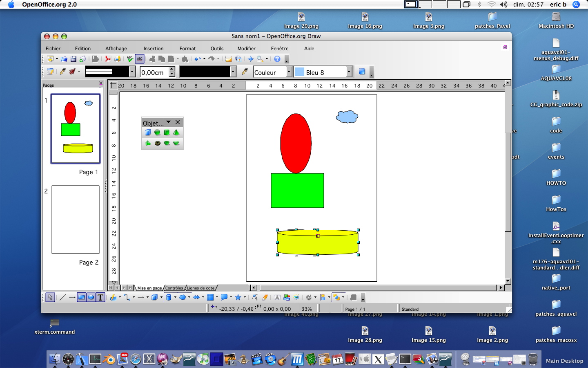Click the Undo arrow icon
The image size is (588, 368).
(198, 59)
